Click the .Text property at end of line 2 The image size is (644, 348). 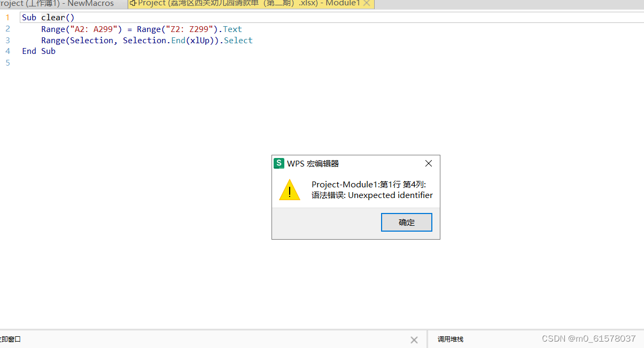(x=231, y=29)
